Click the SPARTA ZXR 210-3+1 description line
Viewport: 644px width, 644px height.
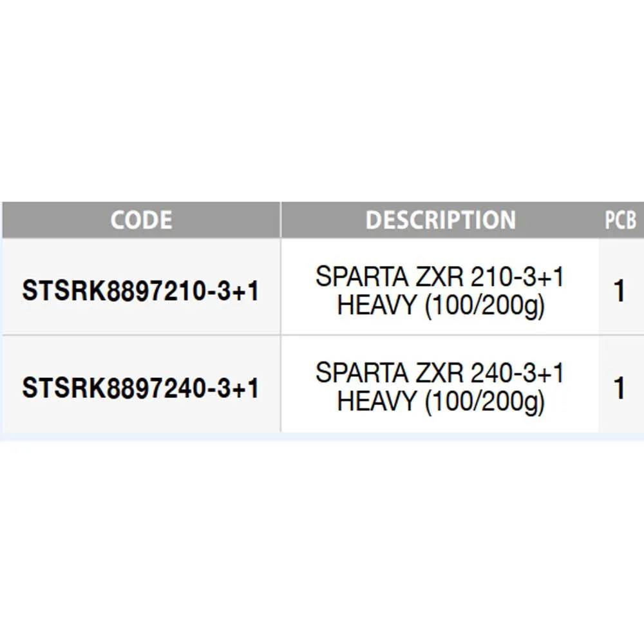[x=440, y=277]
